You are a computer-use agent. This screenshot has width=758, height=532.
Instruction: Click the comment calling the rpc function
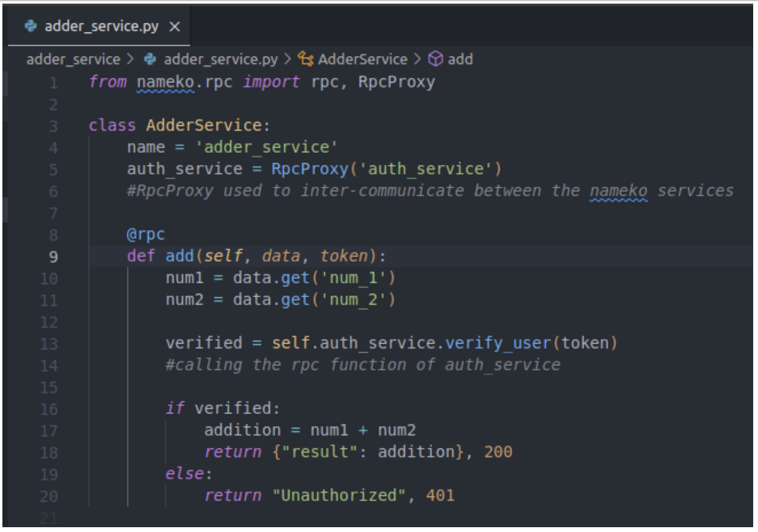[x=363, y=366]
